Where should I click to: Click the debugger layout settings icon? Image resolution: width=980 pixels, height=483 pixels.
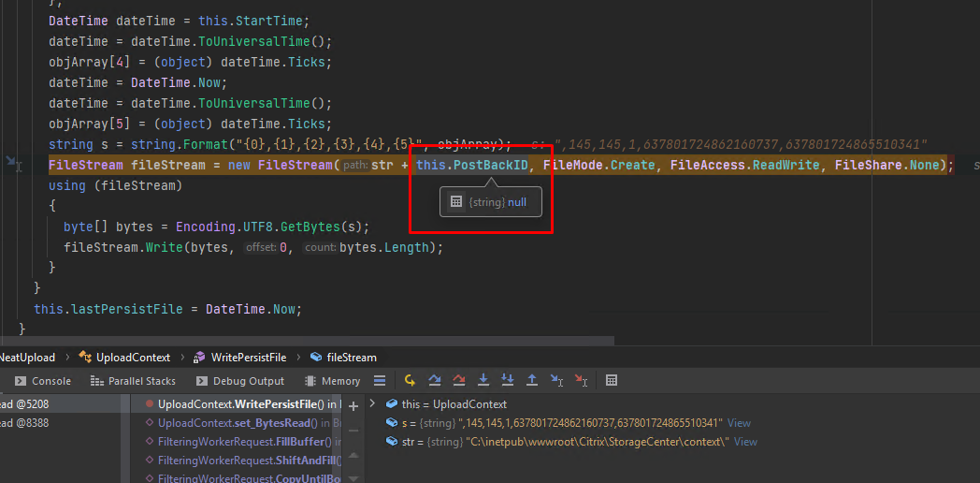[379, 381]
